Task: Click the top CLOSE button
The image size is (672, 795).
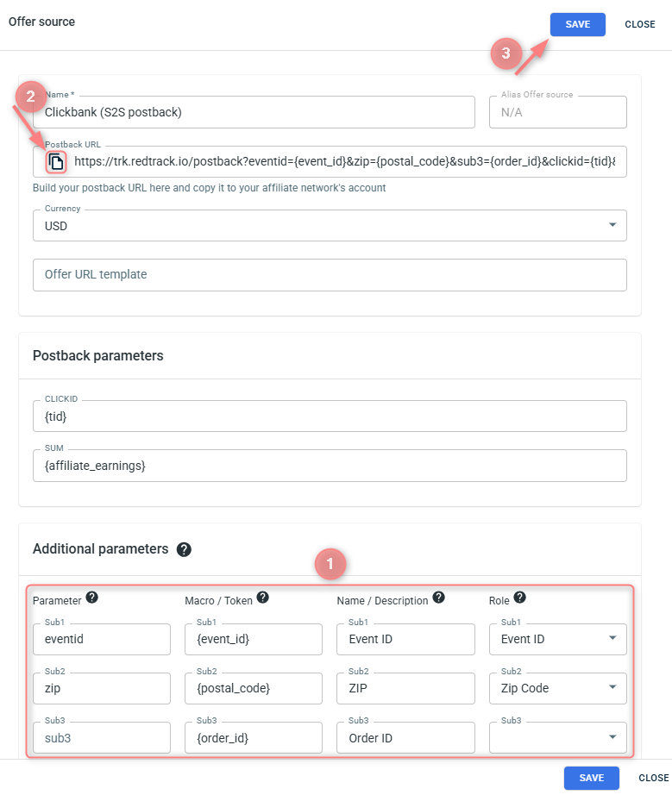Action: (x=640, y=24)
